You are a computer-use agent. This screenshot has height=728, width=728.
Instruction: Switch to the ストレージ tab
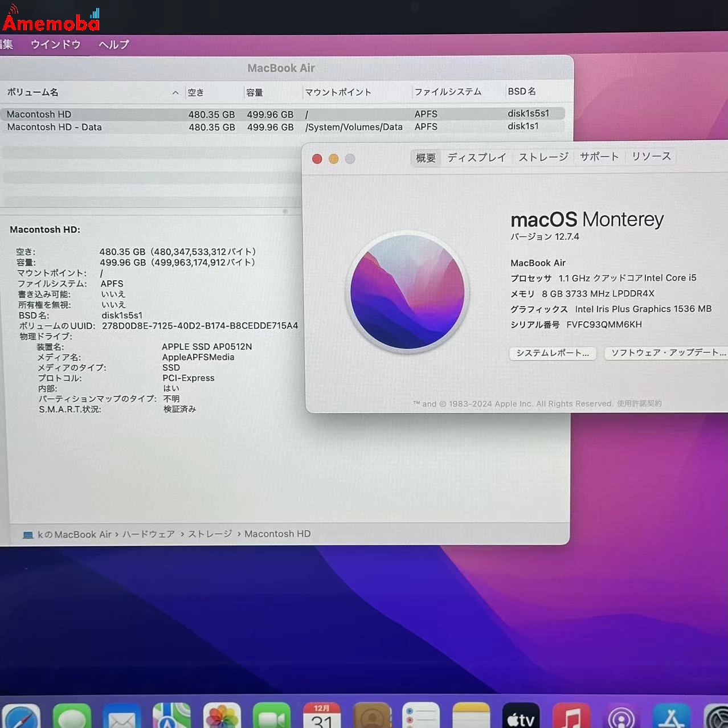pyautogui.click(x=542, y=157)
